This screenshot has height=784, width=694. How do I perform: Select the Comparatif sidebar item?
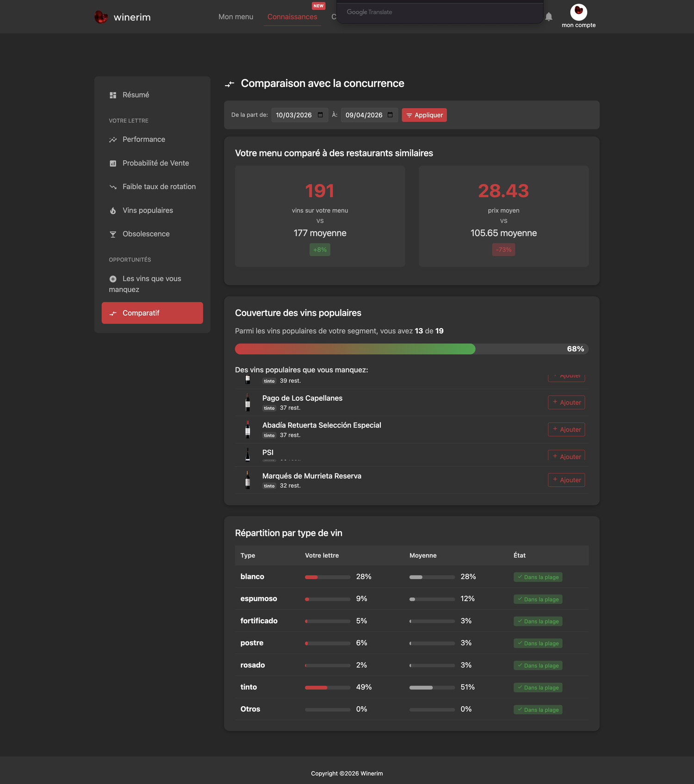(152, 313)
